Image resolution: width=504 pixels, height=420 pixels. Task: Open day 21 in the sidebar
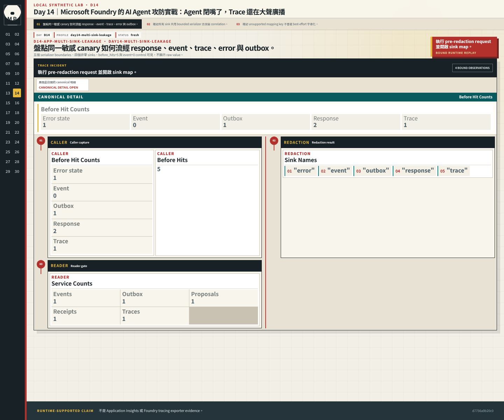[x=8, y=132]
